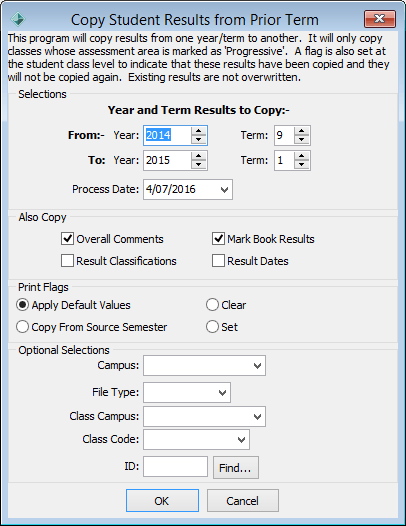Open the Process Date calendar dropdown
The height and width of the screenshot is (526, 406).
pos(224,190)
